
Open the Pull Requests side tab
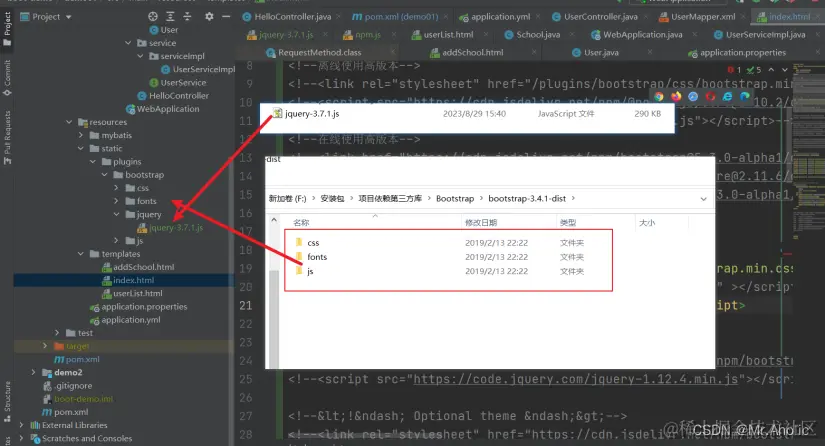pos(7,137)
